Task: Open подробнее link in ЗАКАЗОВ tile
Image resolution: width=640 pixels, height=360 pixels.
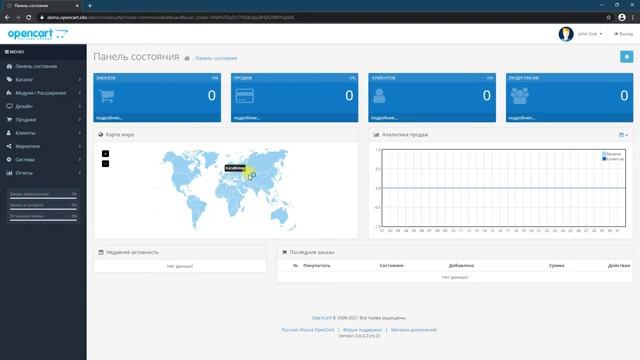Action: pos(109,118)
